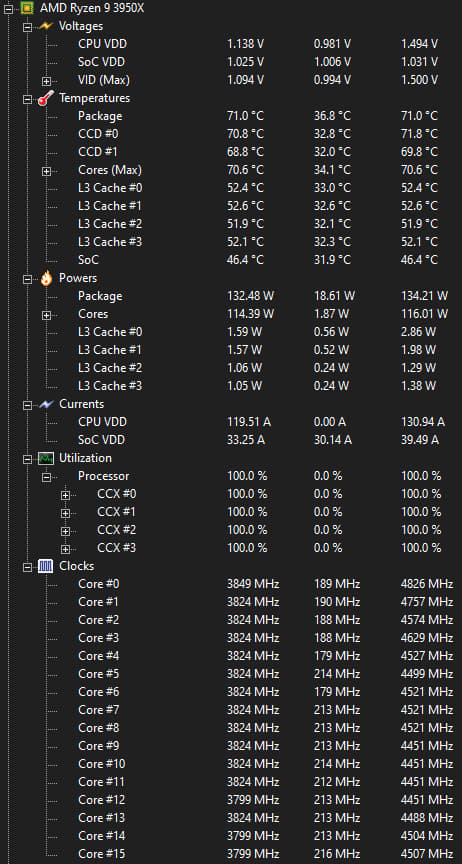Click the 130.94 A CPU VDD maximum
Screen dimensions: 462x864
pos(423,422)
